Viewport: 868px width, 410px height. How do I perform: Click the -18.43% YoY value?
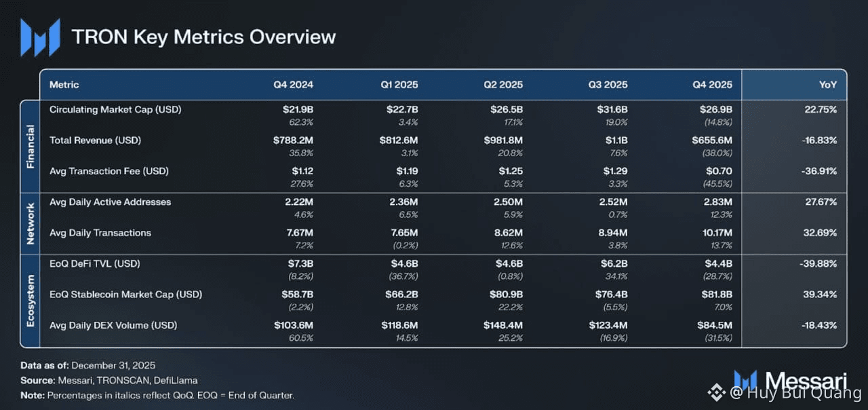click(x=818, y=325)
